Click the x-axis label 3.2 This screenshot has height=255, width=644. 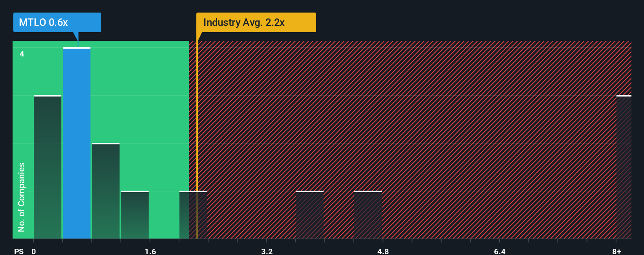[267, 251]
